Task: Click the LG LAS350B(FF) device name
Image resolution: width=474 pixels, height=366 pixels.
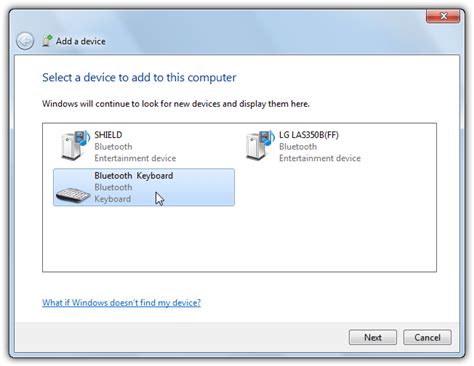Action: 309,135
